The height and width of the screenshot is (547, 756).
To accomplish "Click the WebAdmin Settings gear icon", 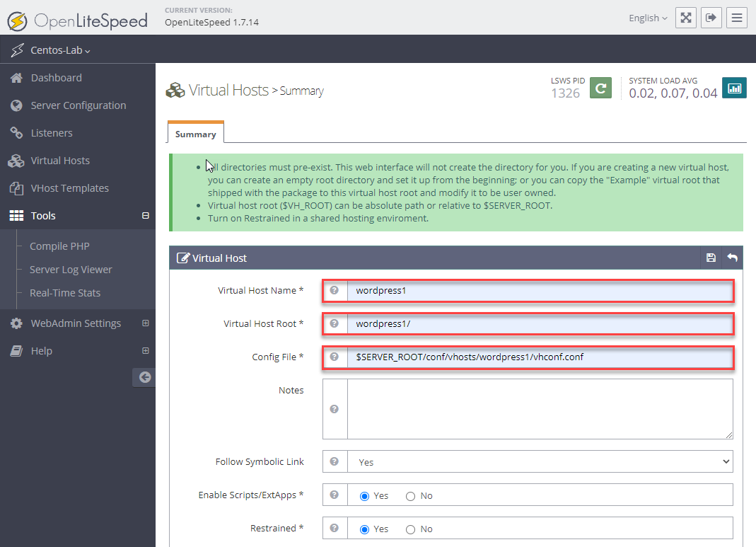I will pyautogui.click(x=16, y=323).
